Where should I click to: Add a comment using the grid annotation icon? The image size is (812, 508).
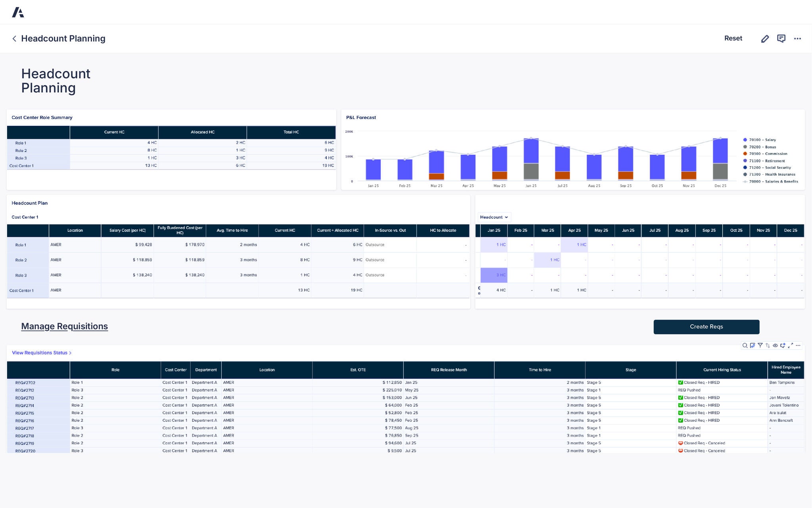pos(783,345)
